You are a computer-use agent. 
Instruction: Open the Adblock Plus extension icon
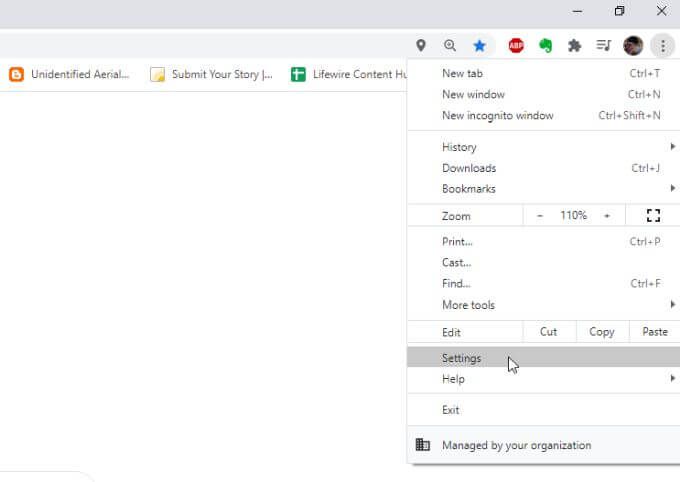point(516,46)
